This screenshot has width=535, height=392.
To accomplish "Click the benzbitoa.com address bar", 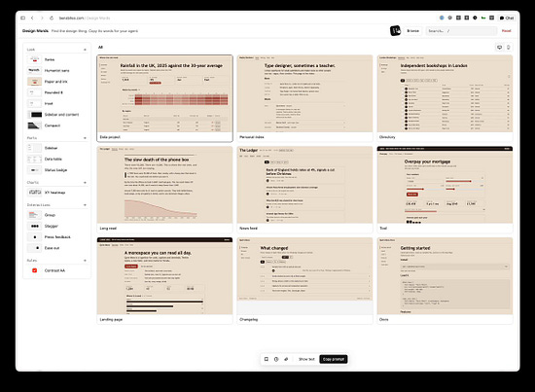I will pyautogui.click(x=85, y=18).
